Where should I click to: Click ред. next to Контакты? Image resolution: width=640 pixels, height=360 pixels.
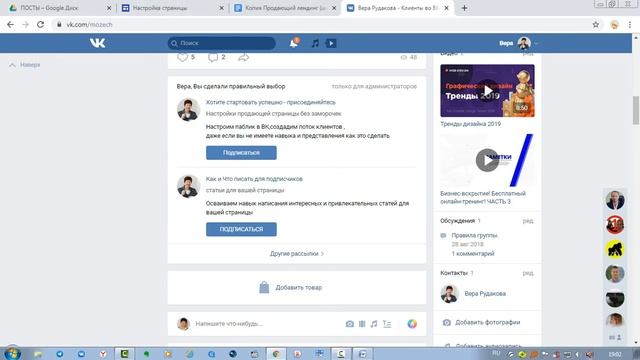528,273
